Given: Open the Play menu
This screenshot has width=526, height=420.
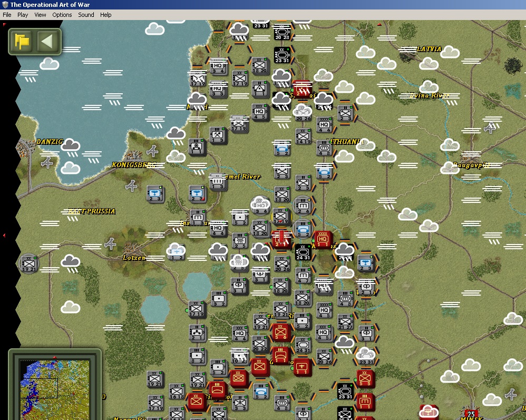Looking at the screenshot, I should [23, 15].
